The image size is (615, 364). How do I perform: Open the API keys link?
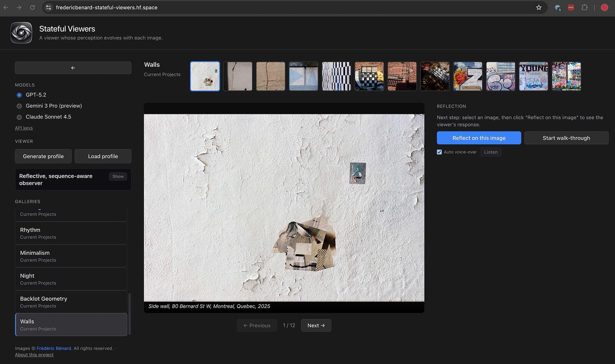pyautogui.click(x=24, y=128)
